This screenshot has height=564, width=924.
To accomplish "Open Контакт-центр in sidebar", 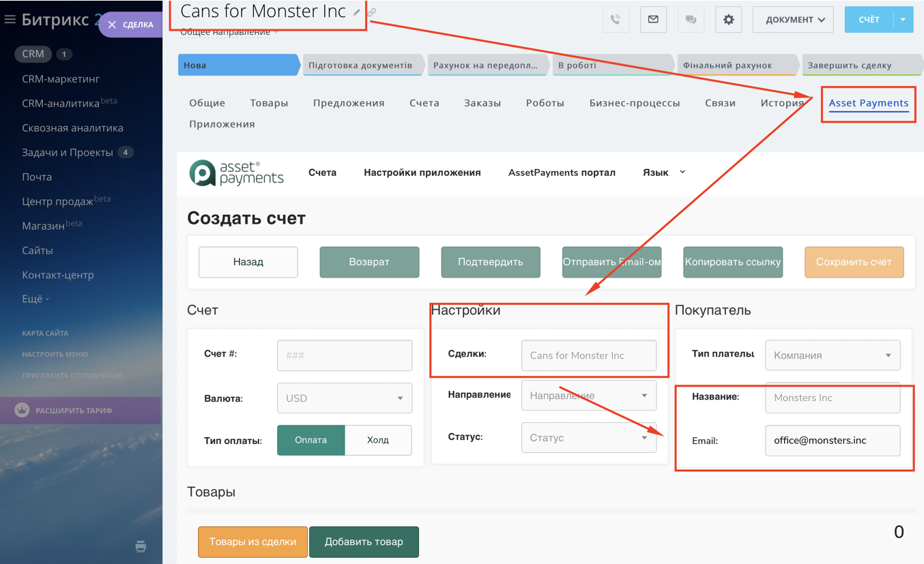I will coord(58,276).
